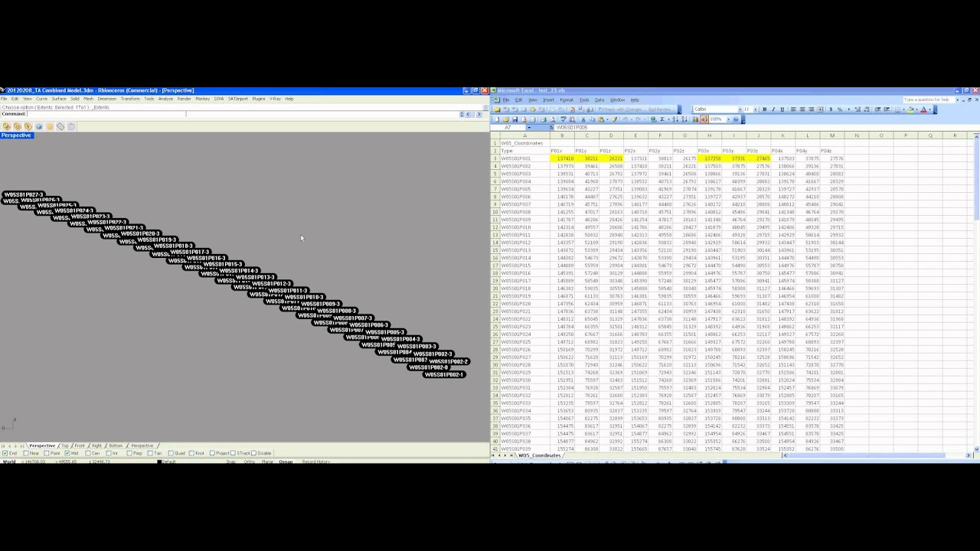Click Italic in Excel formatting toolbar
The height and width of the screenshot is (551, 980).
pos(773,109)
